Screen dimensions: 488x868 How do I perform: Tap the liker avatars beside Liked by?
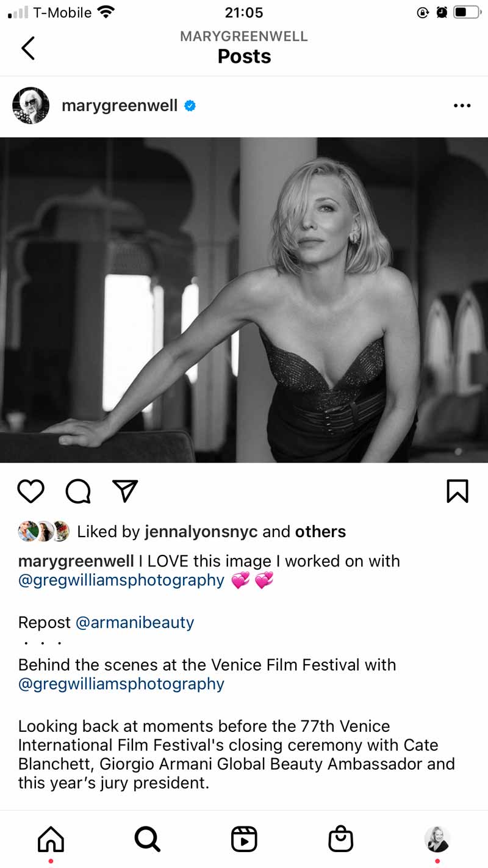[x=44, y=532]
